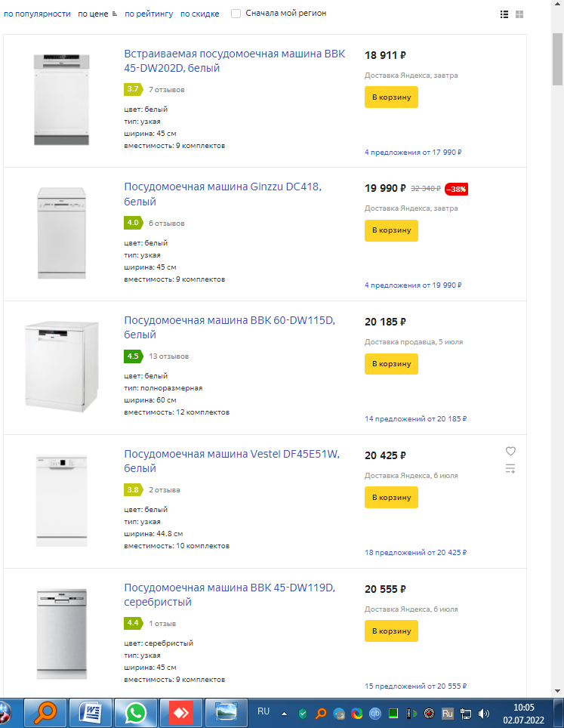
Task: Enable the "Сначала мой регион" checkbox
Action: [236, 14]
